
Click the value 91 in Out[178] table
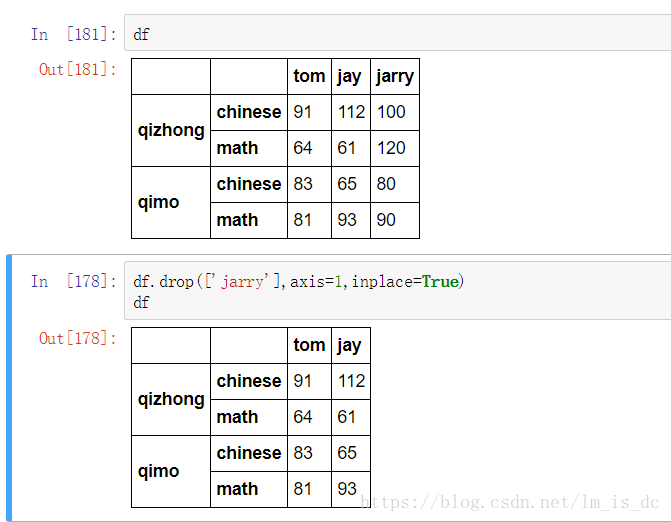[x=309, y=382]
